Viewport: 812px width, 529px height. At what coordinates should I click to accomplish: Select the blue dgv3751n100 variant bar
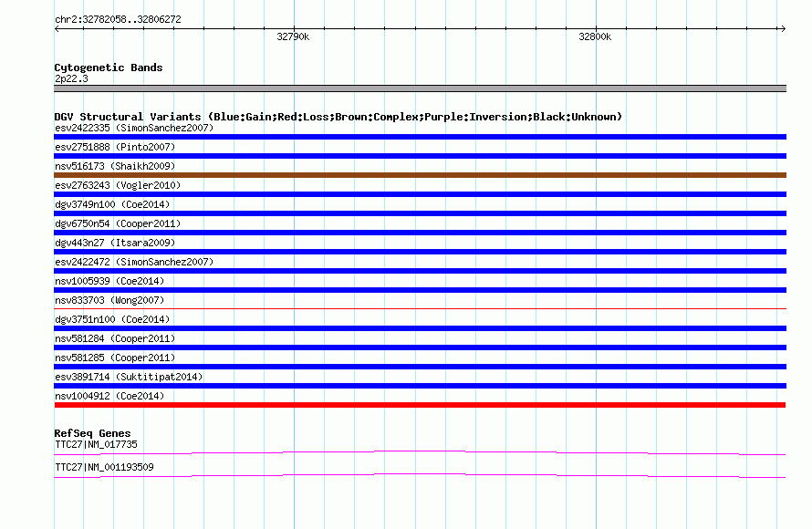point(420,328)
